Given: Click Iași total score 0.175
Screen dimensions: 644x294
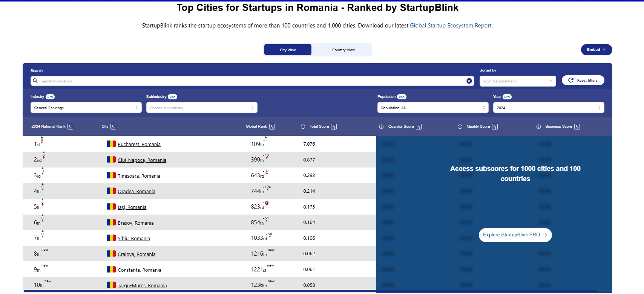Looking at the screenshot, I should [x=309, y=207].
